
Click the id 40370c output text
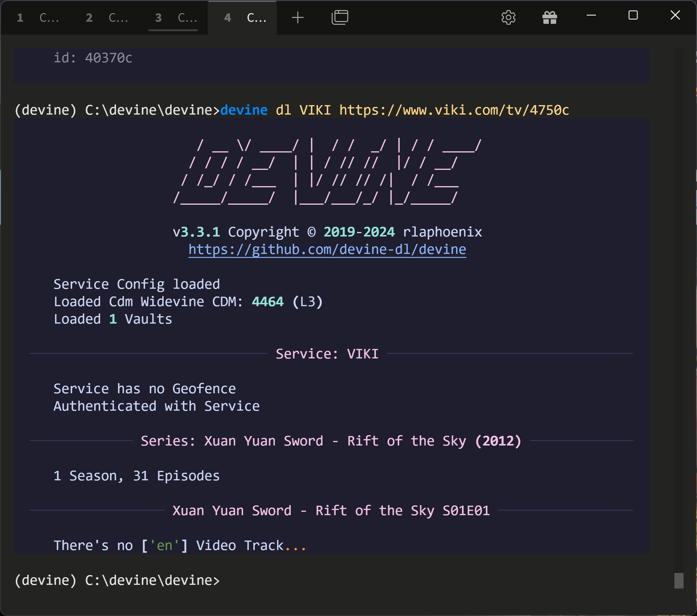tap(93, 58)
